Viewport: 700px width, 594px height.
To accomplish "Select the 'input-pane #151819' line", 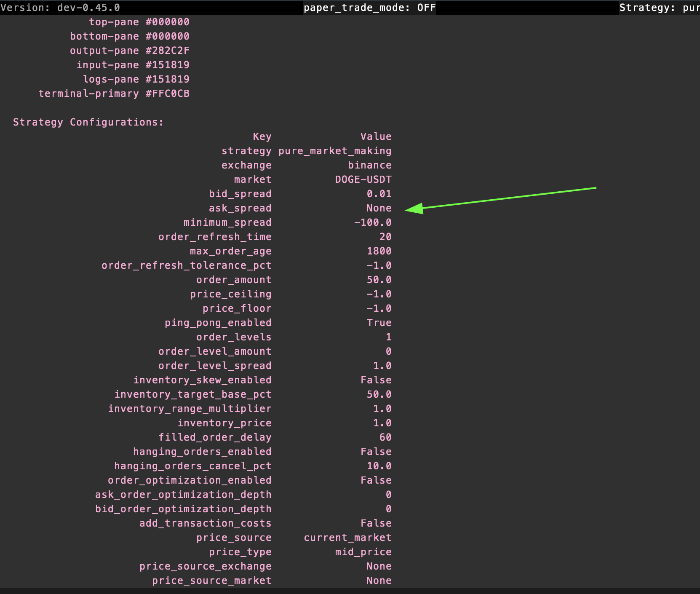I will click(133, 65).
